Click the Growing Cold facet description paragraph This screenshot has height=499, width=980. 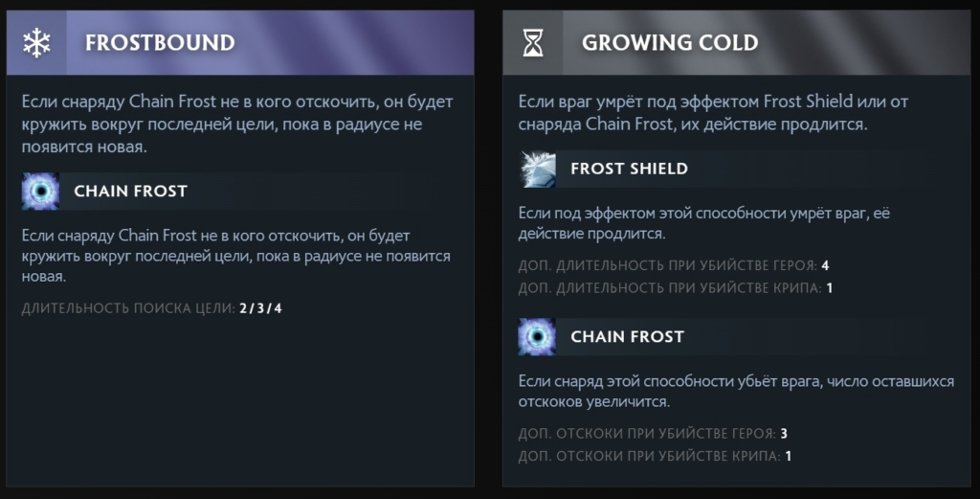(x=712, y=112)
